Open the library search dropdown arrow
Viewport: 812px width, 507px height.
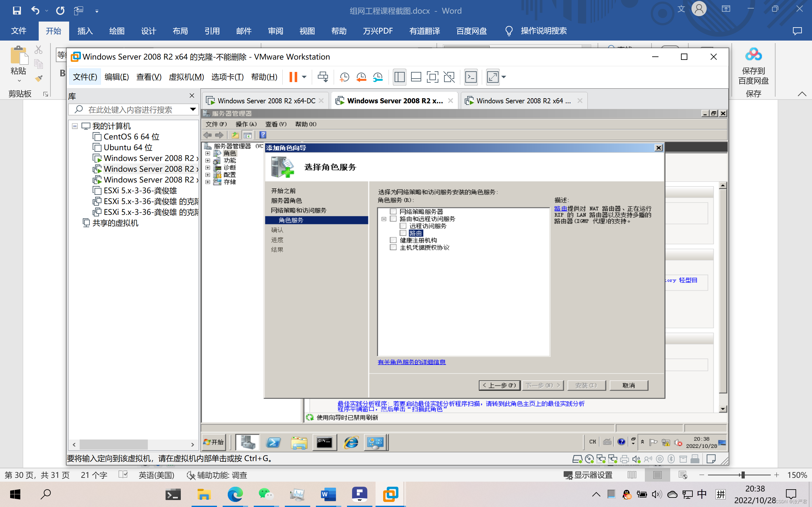(x=193, y=109)
